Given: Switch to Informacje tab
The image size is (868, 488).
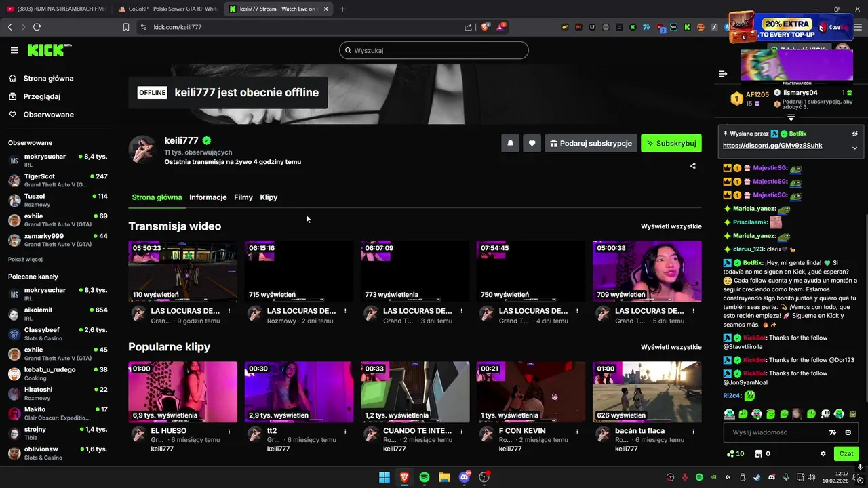Looking at the screenshot, I should point(208,197).
